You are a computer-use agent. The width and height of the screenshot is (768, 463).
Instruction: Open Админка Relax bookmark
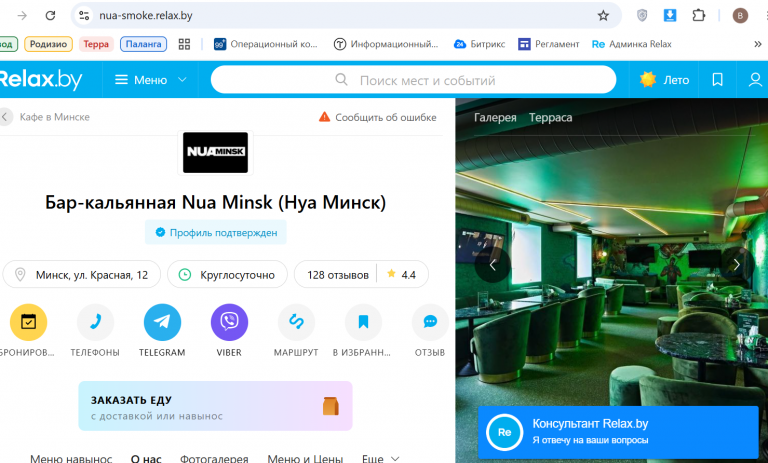(x=632, y=44)
